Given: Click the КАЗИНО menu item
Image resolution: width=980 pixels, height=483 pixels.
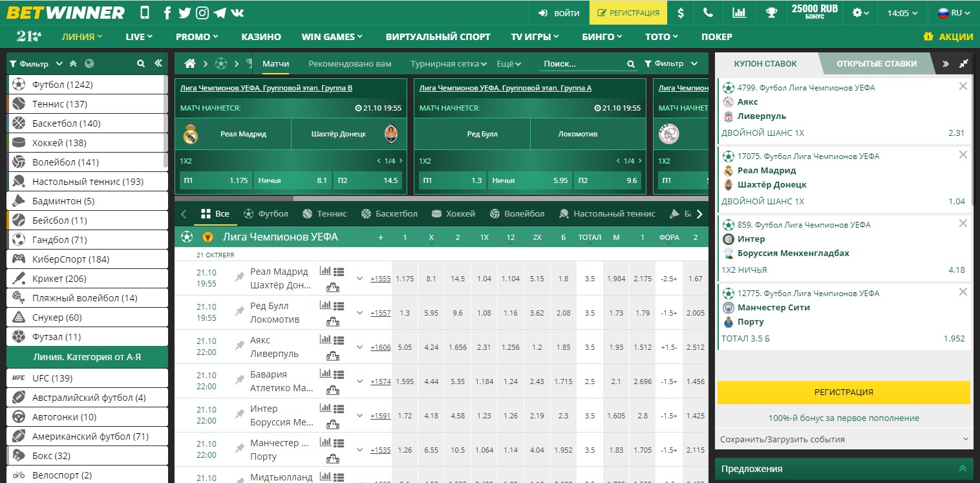Looking at the screenshot, I should point(261,37).
